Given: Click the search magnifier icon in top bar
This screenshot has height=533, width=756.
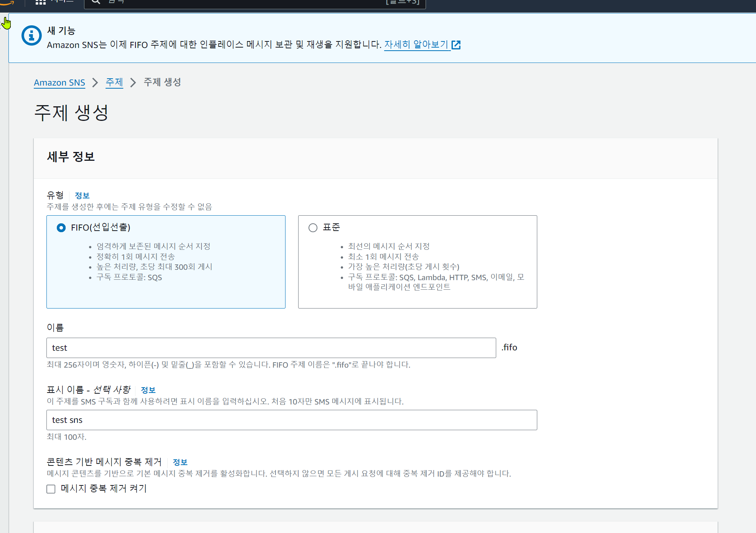Looking at the screenshot, I should [x=96, y=2].
